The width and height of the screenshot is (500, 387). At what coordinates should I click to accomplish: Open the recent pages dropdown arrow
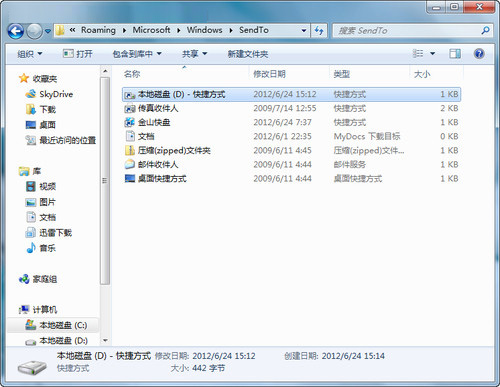48,31
